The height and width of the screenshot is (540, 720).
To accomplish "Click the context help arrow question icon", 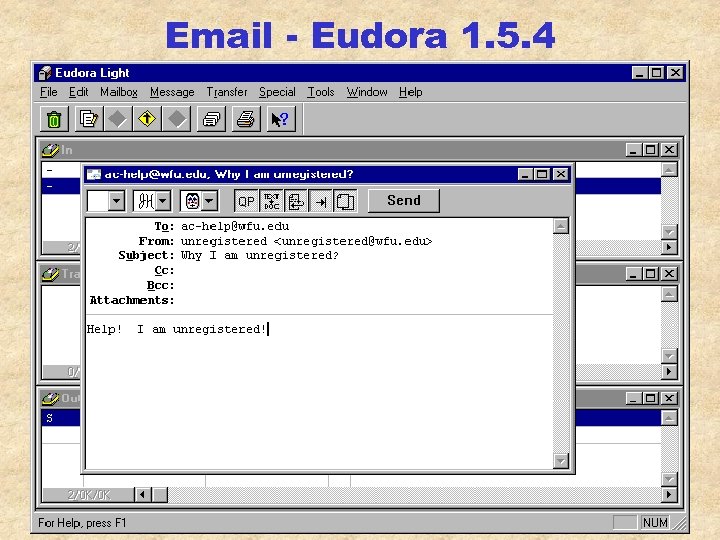I will tap(281, 119).
